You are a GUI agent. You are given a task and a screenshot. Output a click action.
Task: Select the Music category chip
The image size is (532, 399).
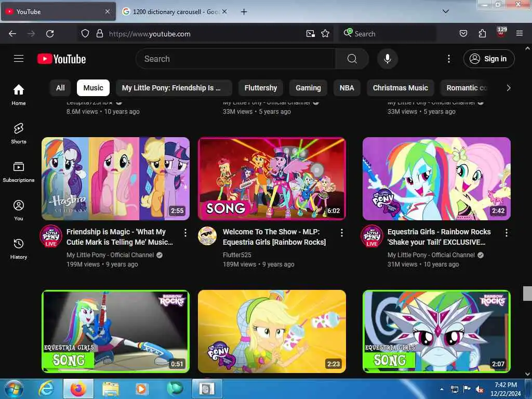click(x=94, y=88)
